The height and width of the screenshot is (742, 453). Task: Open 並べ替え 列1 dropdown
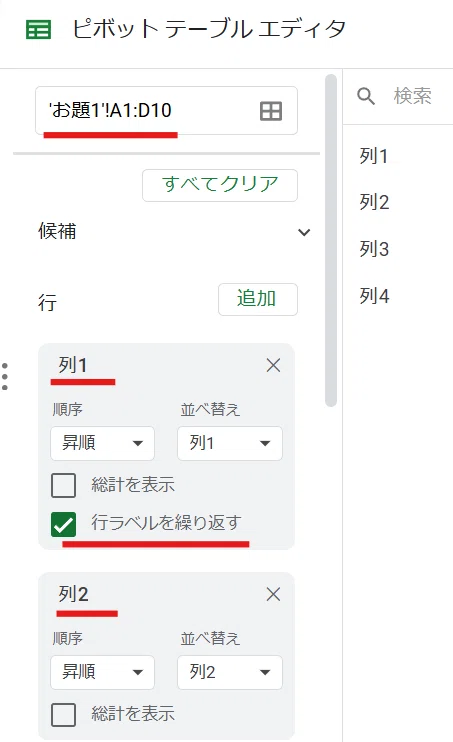230,443
